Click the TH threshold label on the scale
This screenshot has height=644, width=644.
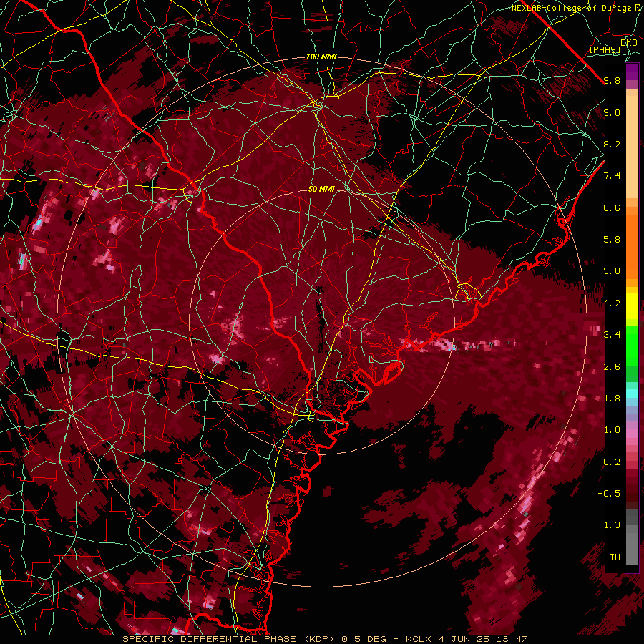point(615,557)
